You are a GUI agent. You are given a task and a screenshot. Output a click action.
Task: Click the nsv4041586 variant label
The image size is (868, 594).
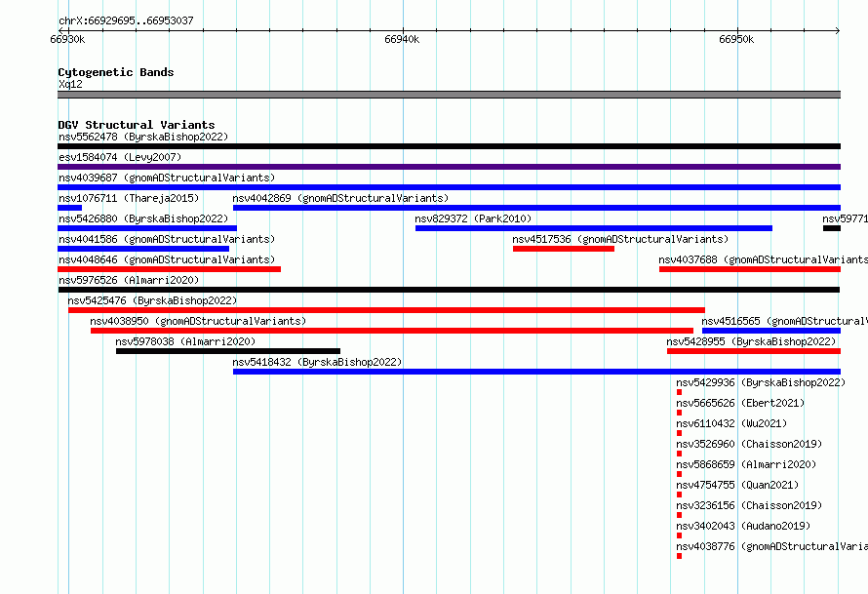coord(167,239)
